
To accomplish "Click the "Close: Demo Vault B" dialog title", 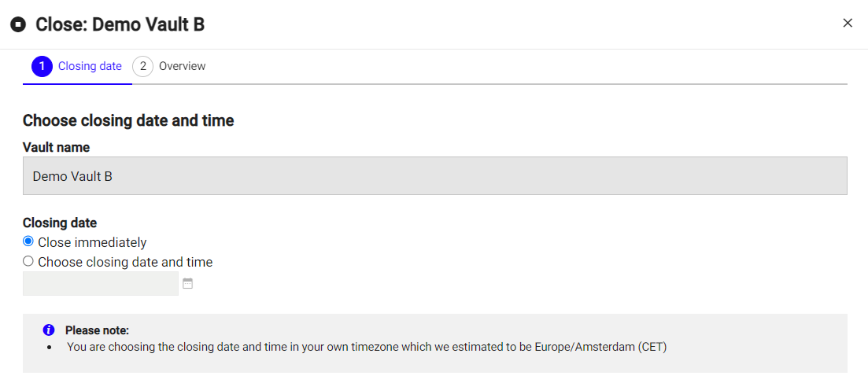I will (x=120, y=24).
